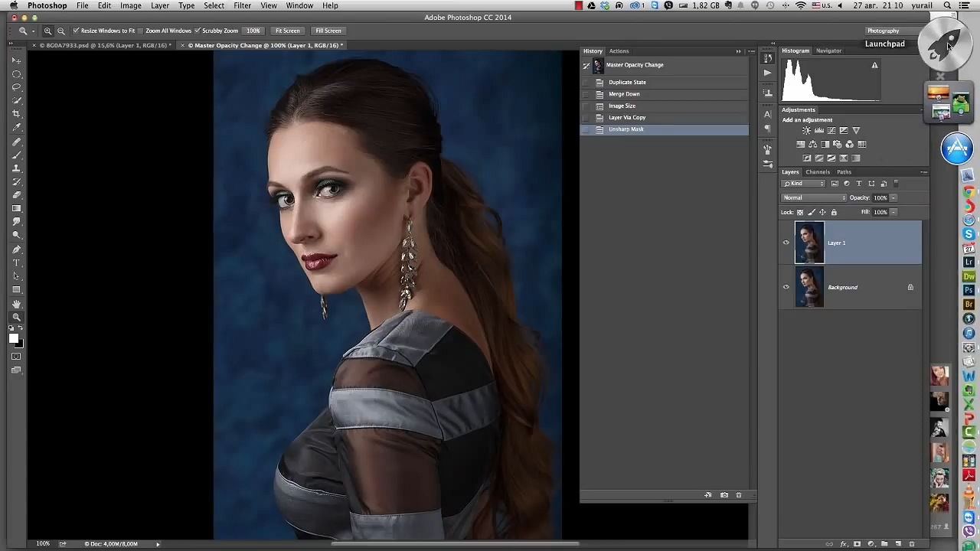Screen dimensions: 980x551
Task: Switch to the Actions tab
Action: tap(619, 51)
